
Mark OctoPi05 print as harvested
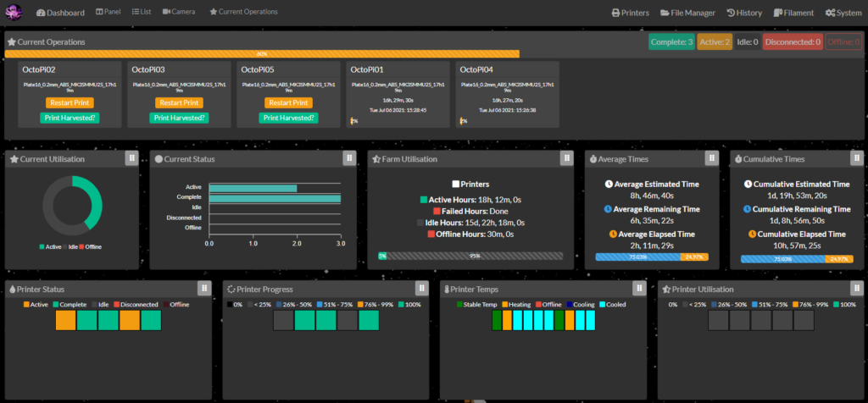288,118
